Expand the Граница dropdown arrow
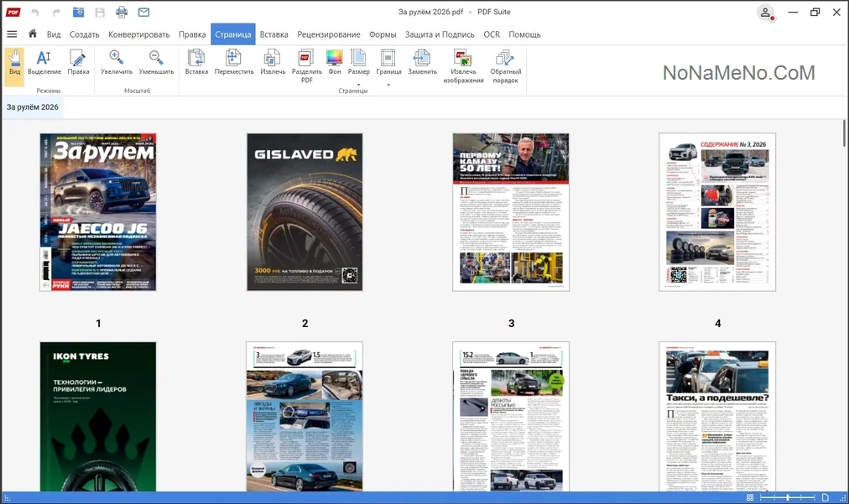Image resolution: width=849 pixels, height=504 pixels. [388, 85]
